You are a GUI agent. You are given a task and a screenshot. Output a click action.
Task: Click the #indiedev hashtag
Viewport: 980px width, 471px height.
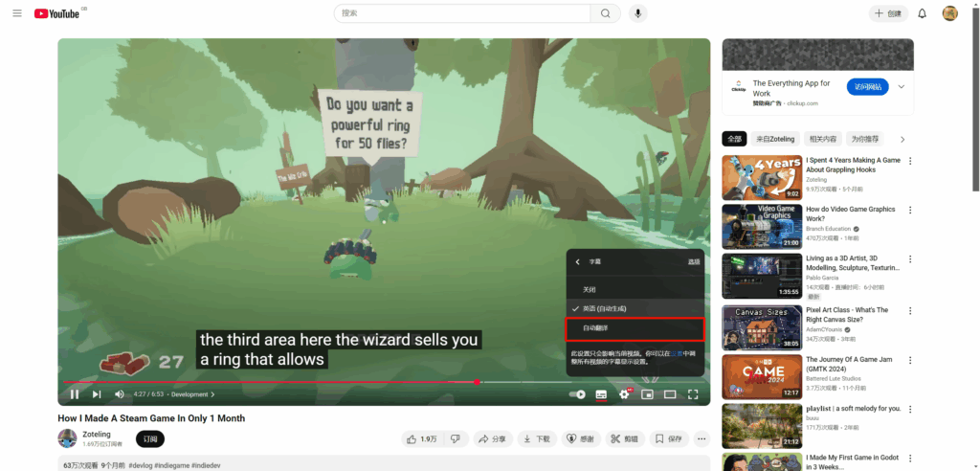(x=207, y=466)
